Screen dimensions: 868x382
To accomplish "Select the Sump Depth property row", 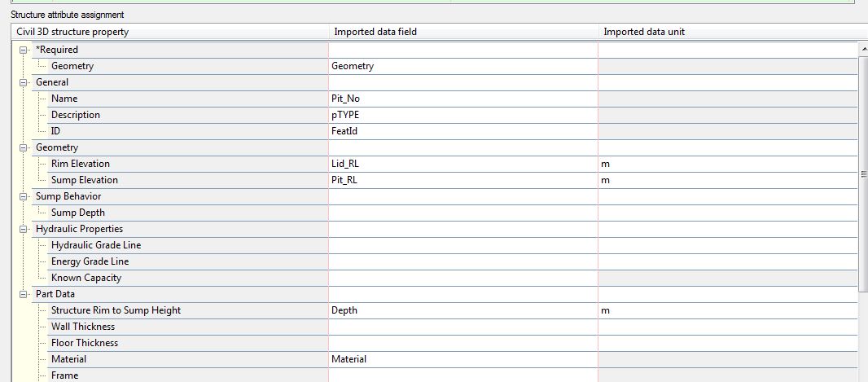I will tap(188, 213).
